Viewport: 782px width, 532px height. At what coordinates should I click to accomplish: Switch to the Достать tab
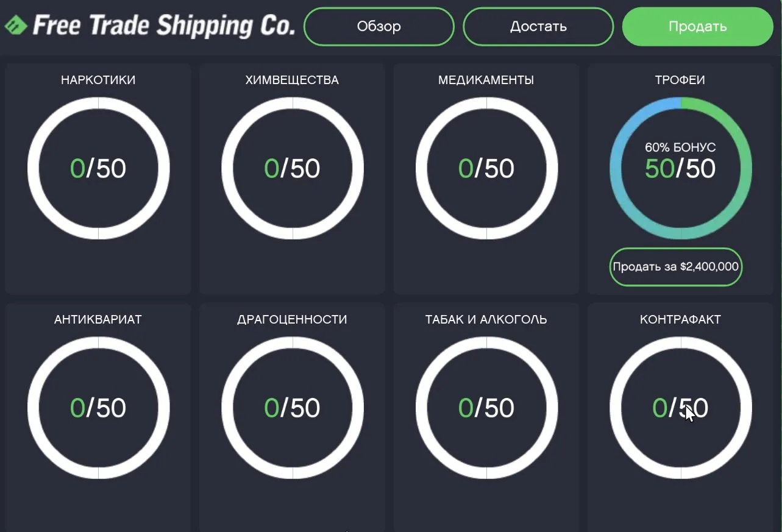point(538,27)
